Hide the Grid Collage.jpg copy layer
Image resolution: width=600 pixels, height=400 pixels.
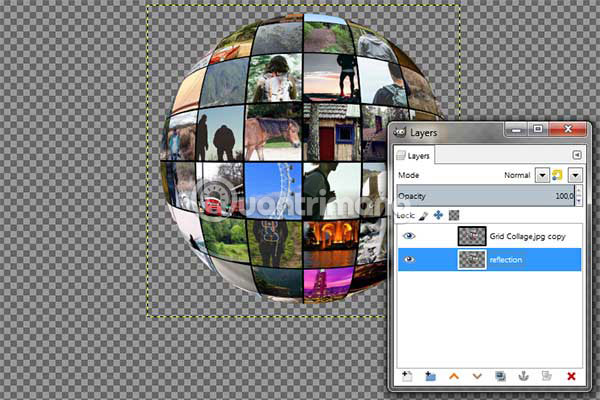410,236
